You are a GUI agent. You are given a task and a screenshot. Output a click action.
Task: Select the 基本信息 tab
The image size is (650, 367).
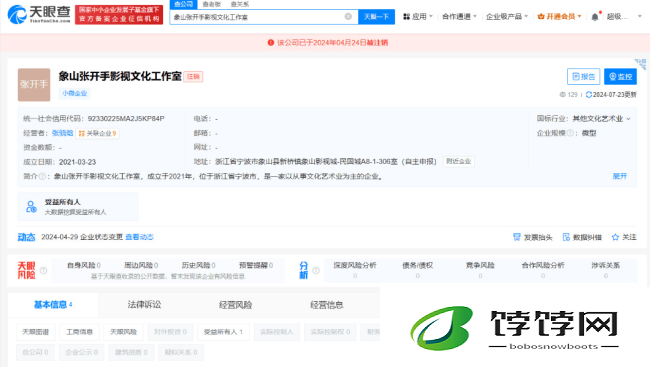[53, 305]
